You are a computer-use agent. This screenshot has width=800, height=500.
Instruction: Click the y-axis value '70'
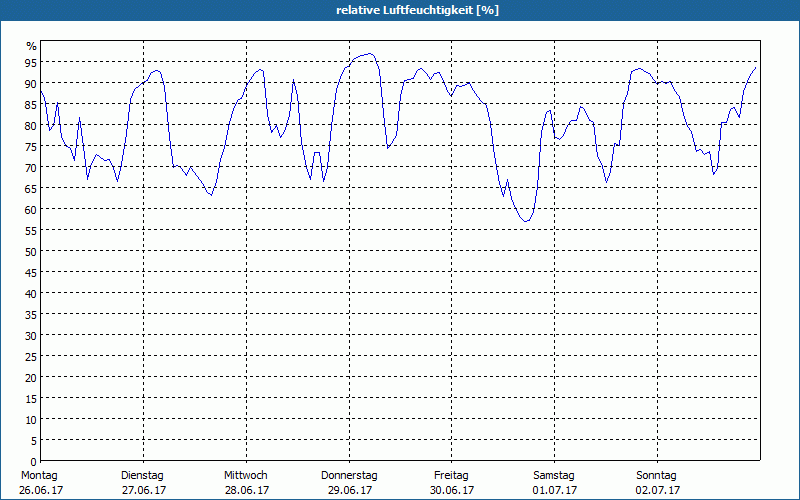click(31, 167)
